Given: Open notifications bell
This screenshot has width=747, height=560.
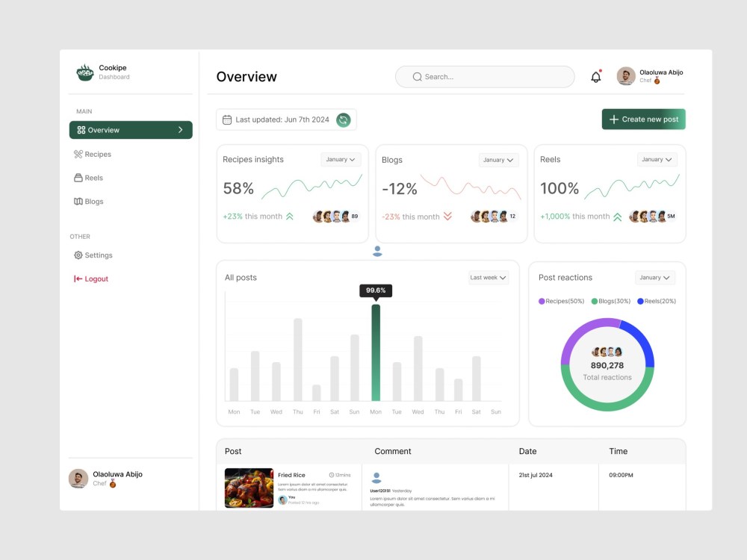Looking at the screenshot, I should click(x=596, y=77).
